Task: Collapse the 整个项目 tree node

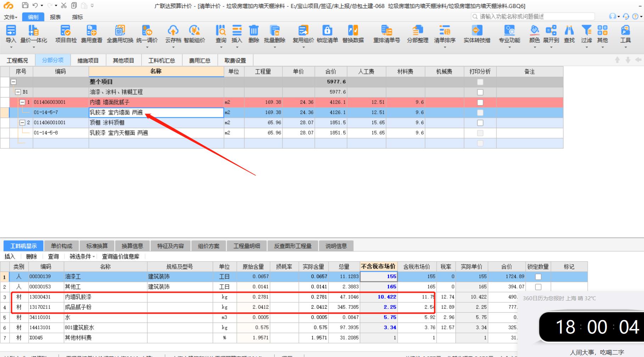Action: 13,82
